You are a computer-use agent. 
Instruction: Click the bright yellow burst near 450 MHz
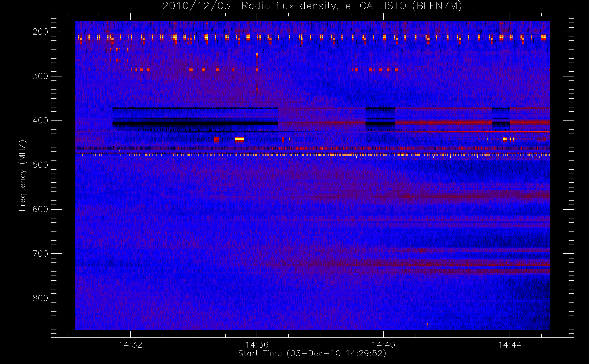coord(240,139)
